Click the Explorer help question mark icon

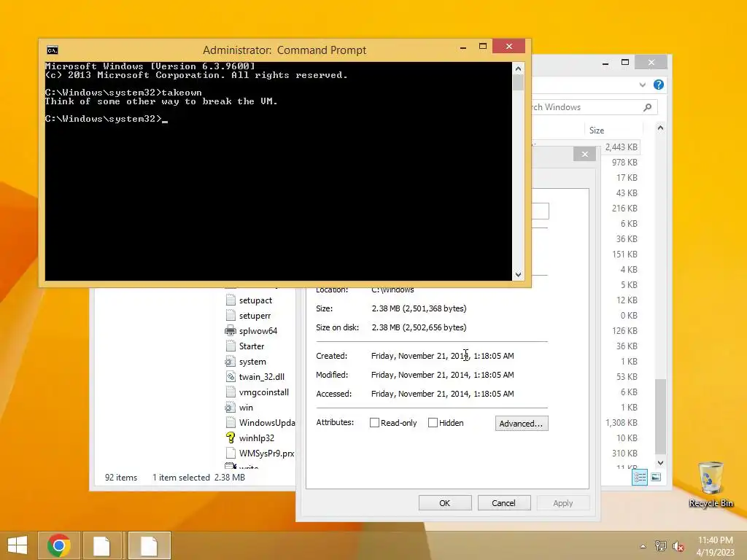click(x=659, y=85)
